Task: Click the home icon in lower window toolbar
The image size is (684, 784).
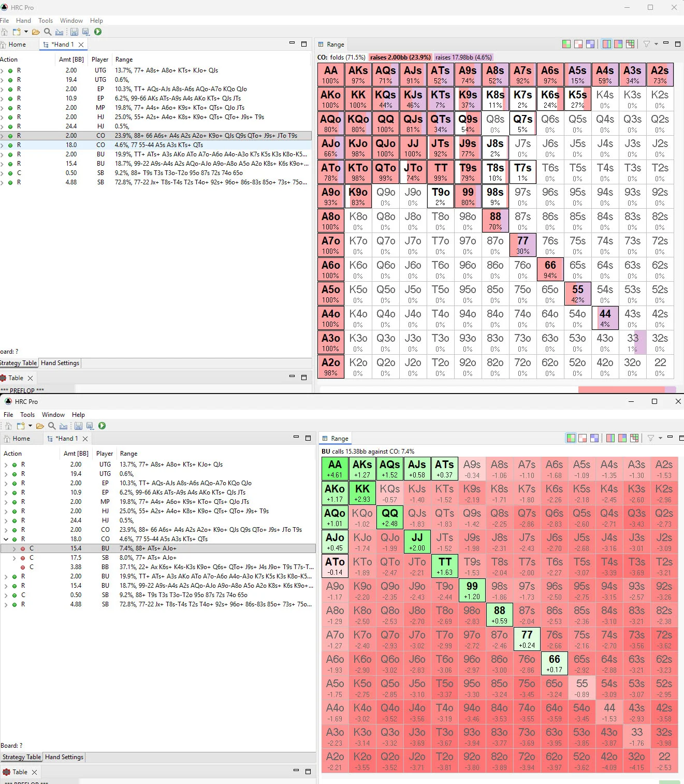Action: [8, 426]
